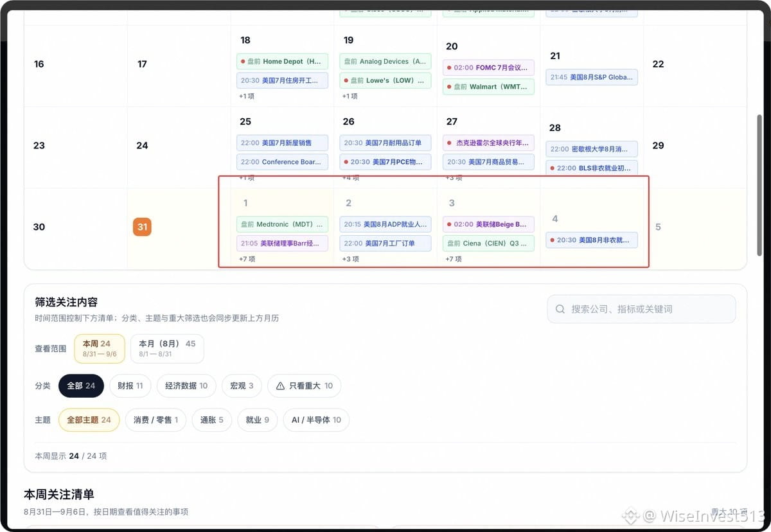Open the 盘前 Medtronic（MDT） event
The height and width of the screenshot is (532, 771).
[282, 224]
